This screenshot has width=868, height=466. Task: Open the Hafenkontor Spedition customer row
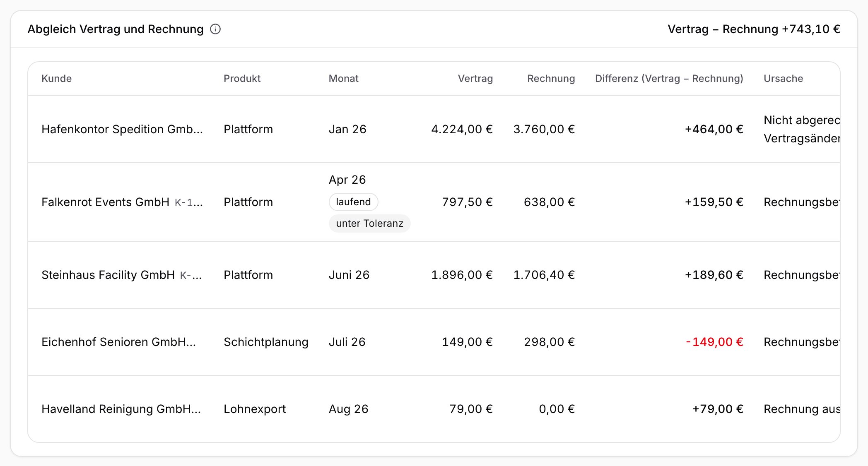pos(434,129)
